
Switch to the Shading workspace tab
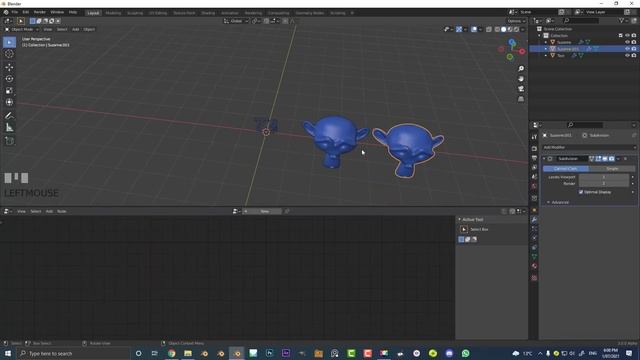coord(208,13)
